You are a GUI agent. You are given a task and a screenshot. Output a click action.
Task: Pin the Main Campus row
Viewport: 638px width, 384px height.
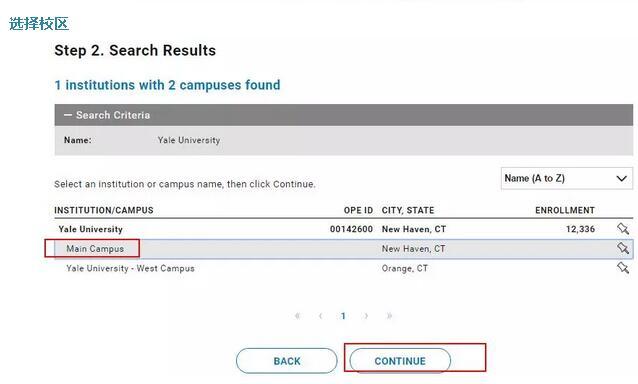pyautogui.click(x=623, y=248)
